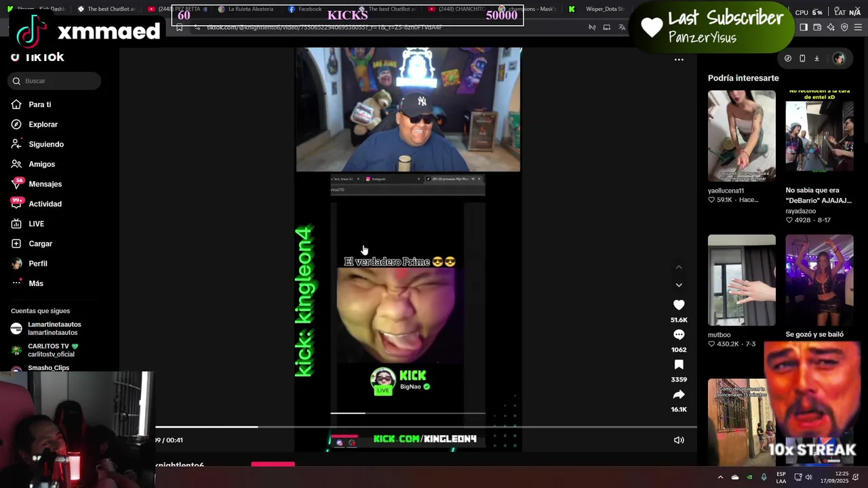Open the network icon in the taskbar
Screen dimensions: 868x488
click(798, 477)
